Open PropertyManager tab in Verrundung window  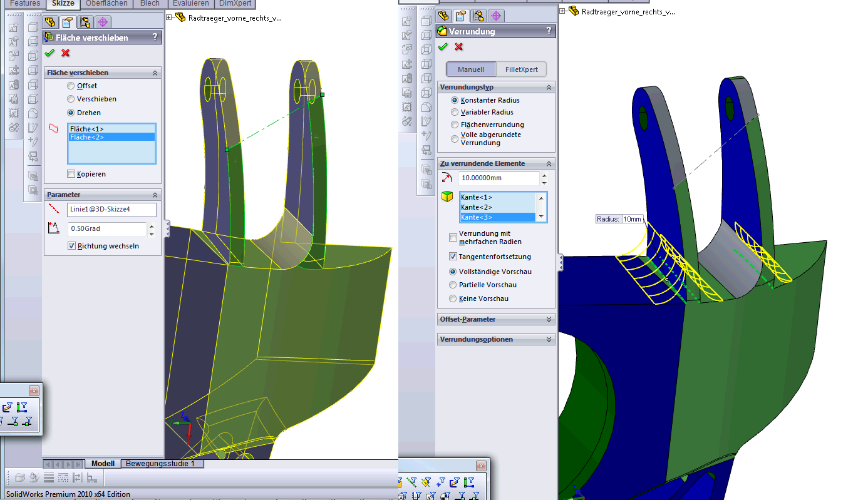(461, 16)
